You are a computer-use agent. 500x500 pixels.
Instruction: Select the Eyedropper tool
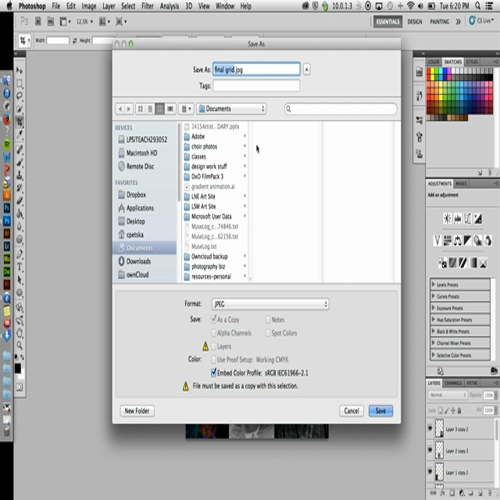click(x=20, y=135)
